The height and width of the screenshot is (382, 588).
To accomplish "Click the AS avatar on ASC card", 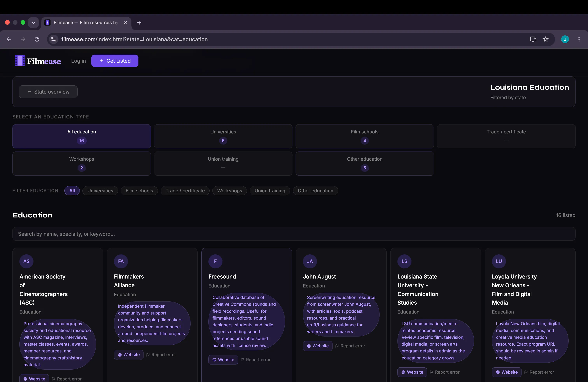I will tap(26, 261).
